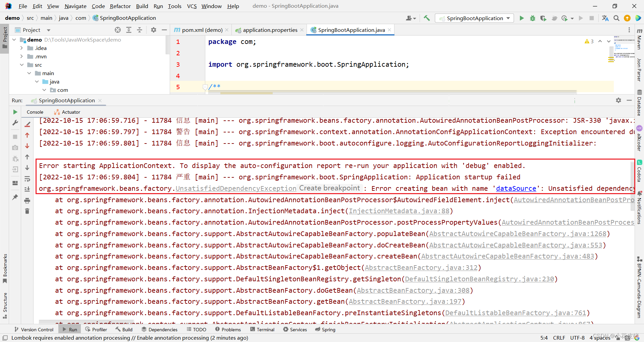644x342 pixels.
Task: Expand the .mvn folder
Action: tap(22, 56)
